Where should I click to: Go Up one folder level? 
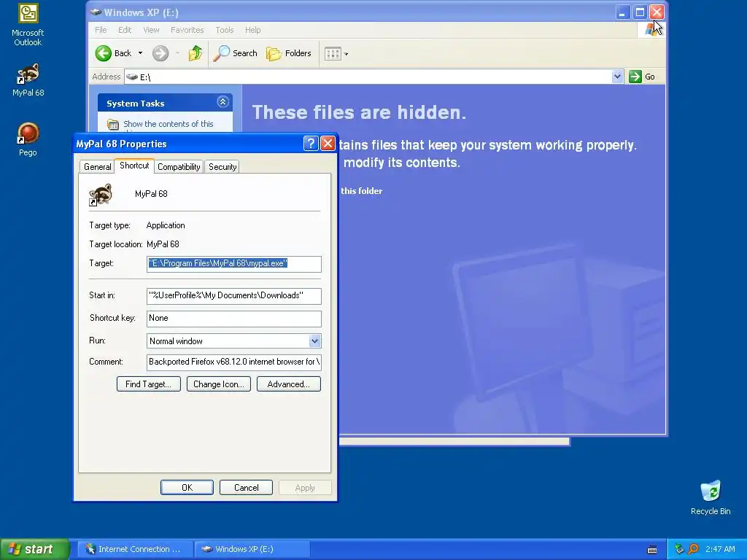coord(195,53)
